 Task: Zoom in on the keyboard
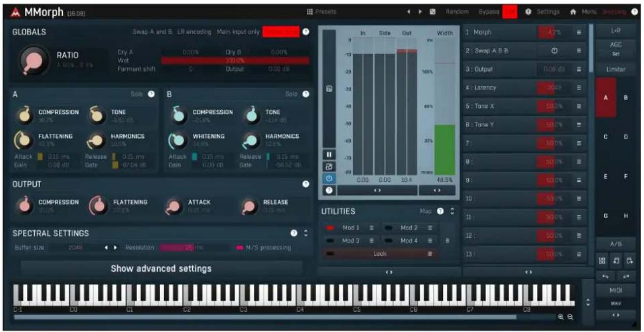561,317
